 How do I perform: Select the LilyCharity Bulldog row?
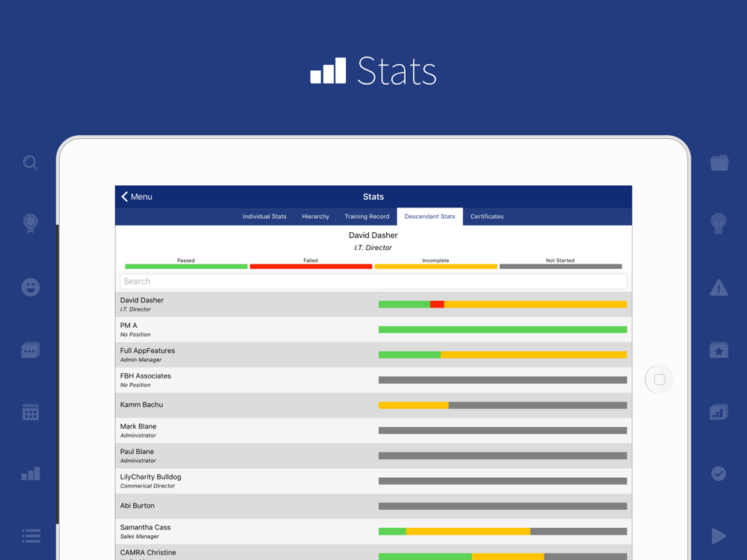pos(373,481)
